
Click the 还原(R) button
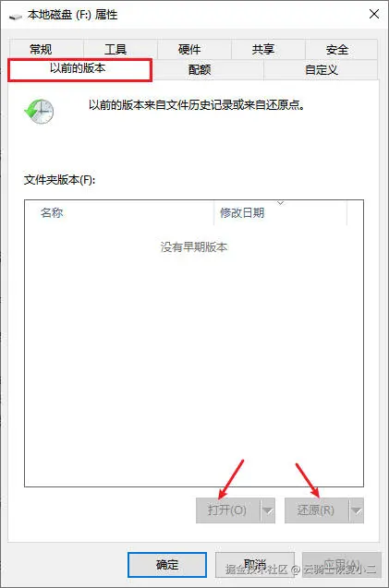pyautogui.click(x=317, y=510)
